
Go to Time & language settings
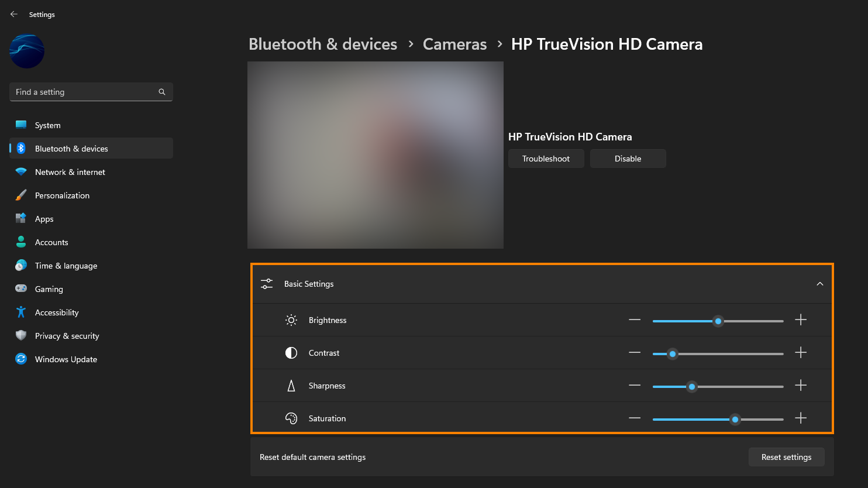(91, 266)
